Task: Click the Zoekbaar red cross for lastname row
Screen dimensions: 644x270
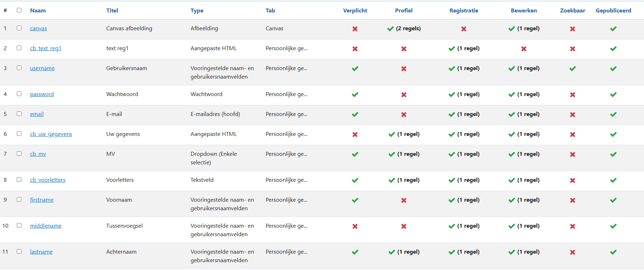Action: point(572,252)
